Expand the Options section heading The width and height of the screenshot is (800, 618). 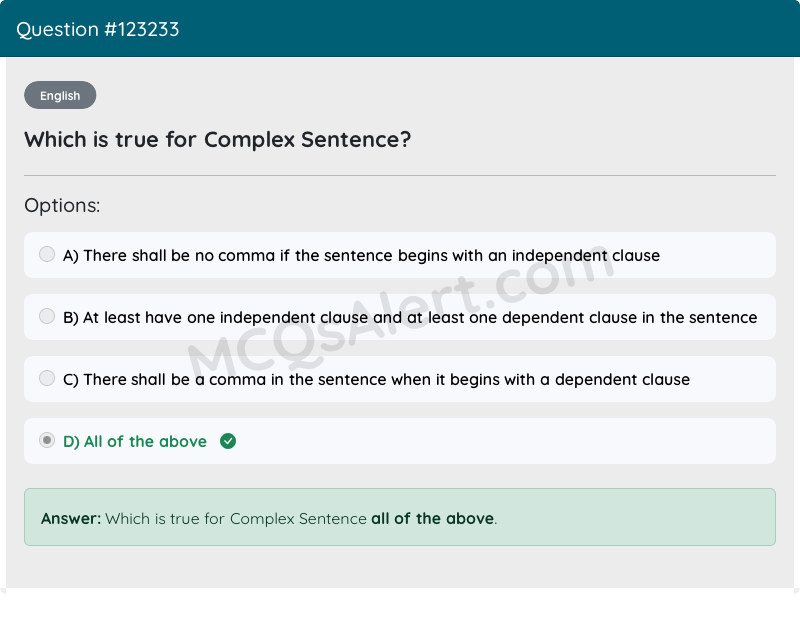tap(62, 205)
